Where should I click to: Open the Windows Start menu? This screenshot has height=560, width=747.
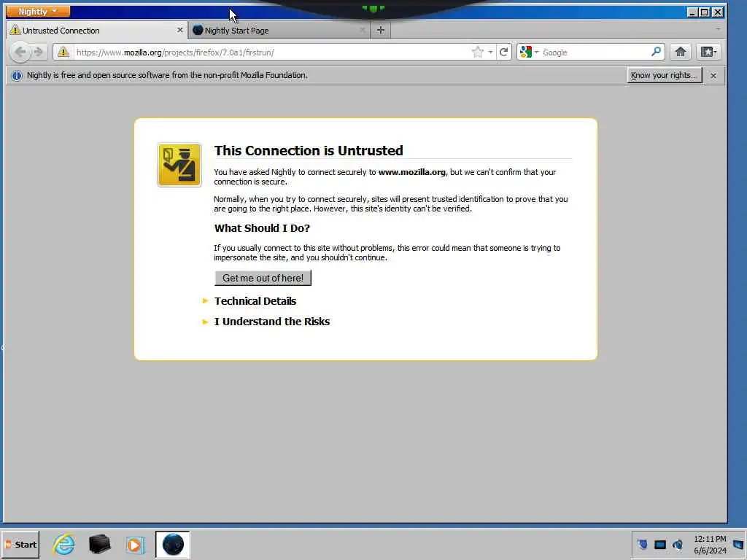click(x=20, y=544)
